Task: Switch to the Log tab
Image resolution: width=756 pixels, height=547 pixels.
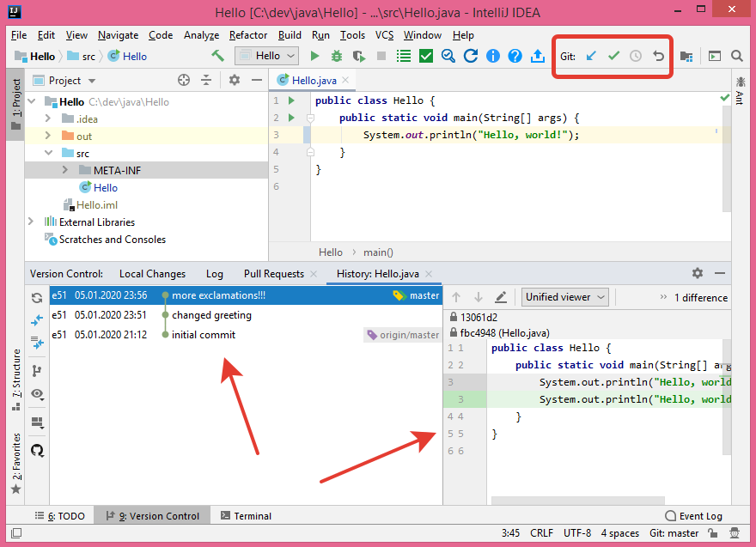Action: point(215,274)
